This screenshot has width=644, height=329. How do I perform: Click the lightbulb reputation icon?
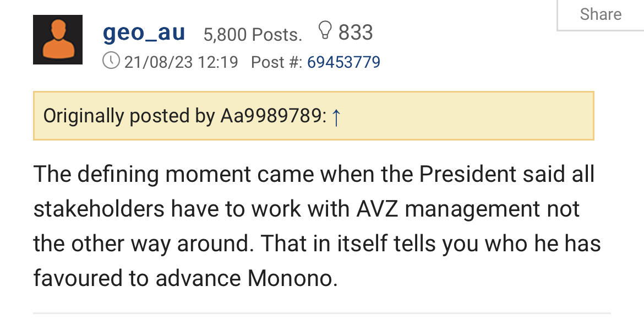[x=325, y=31]
